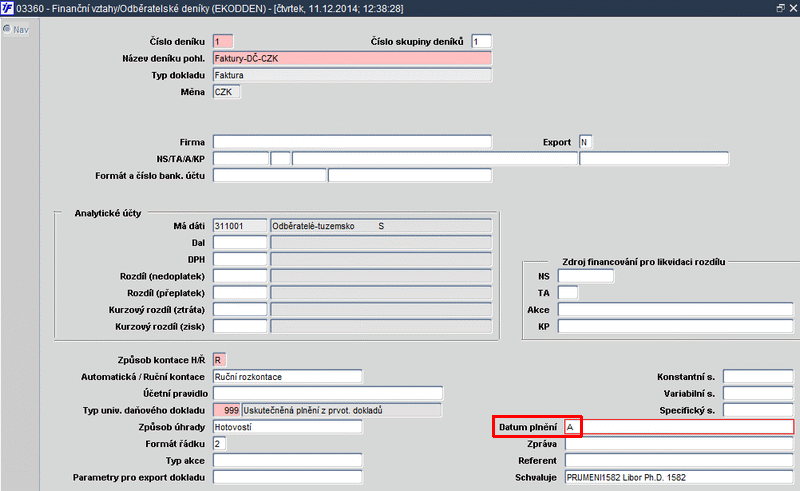Click the Akce field in Zdroj financování
Screen dimensions: 800x491
(676, 310)
